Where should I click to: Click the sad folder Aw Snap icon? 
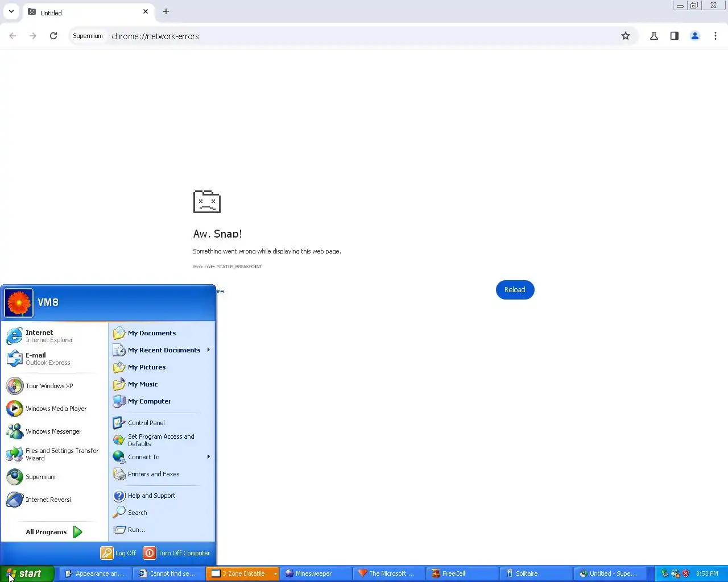[x=207, y=202]
